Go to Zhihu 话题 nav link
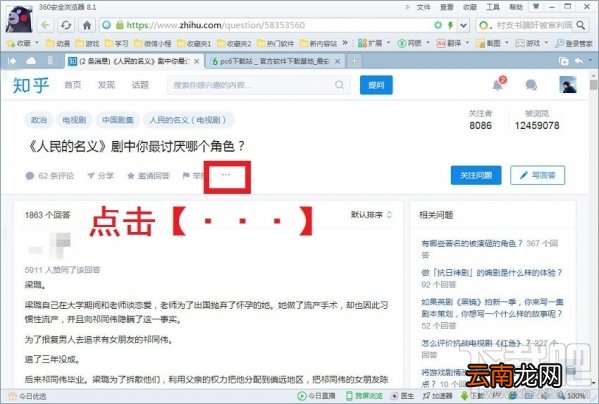 pyautogui.click(x=140, y=85)
